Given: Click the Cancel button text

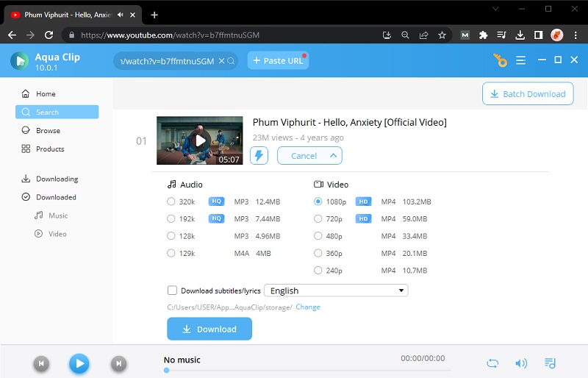Looking at the screenshot, I should pos(304,156).
